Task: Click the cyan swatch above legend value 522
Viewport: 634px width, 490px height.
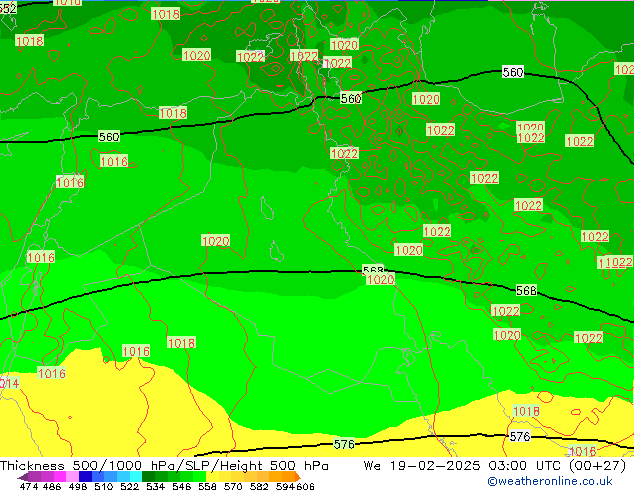Action: click(x=136, y=477)
